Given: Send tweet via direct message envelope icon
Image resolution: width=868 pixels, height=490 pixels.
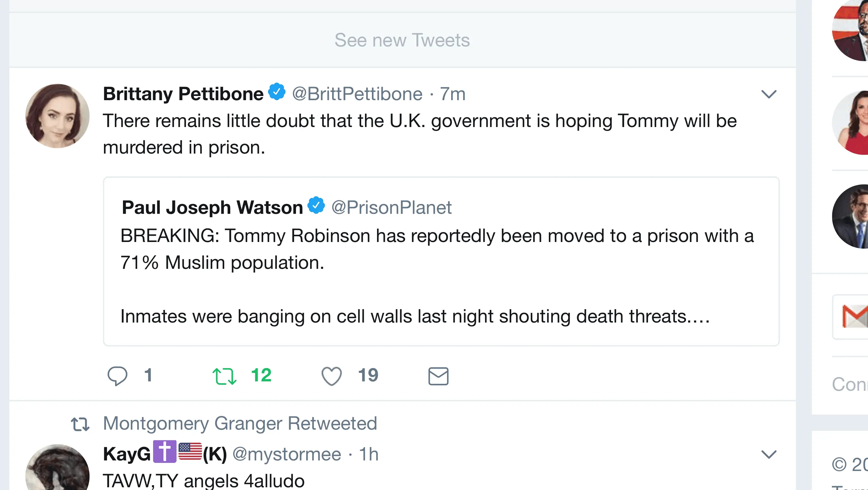Looking at the screenshot, I should (438, 376).
